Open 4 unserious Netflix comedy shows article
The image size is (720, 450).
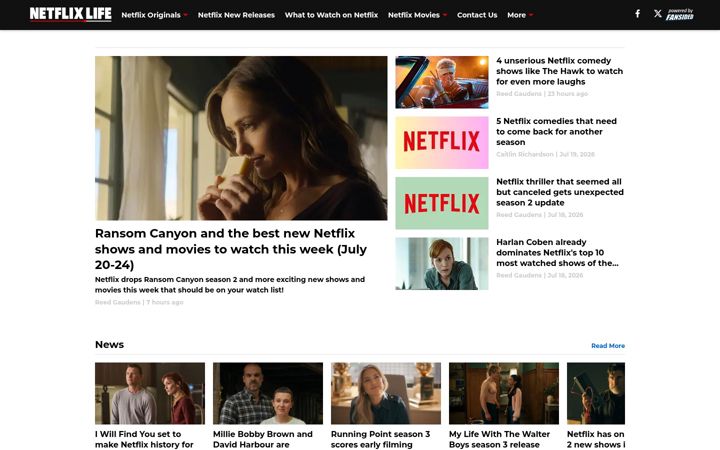tap(559, 71)
